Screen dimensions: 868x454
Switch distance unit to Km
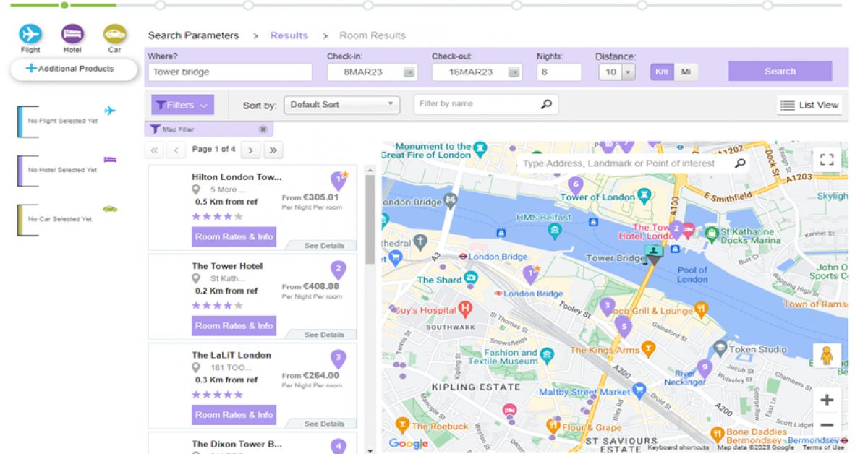click(661, 72)
